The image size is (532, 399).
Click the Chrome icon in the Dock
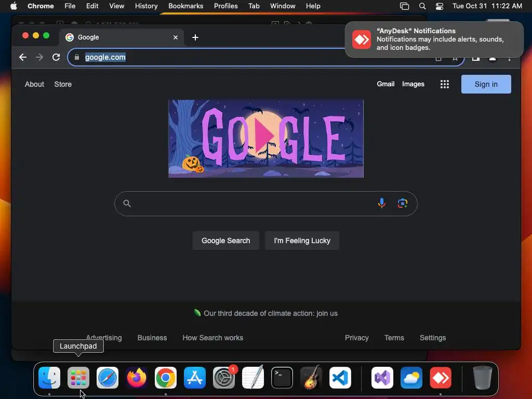point(166,377)
